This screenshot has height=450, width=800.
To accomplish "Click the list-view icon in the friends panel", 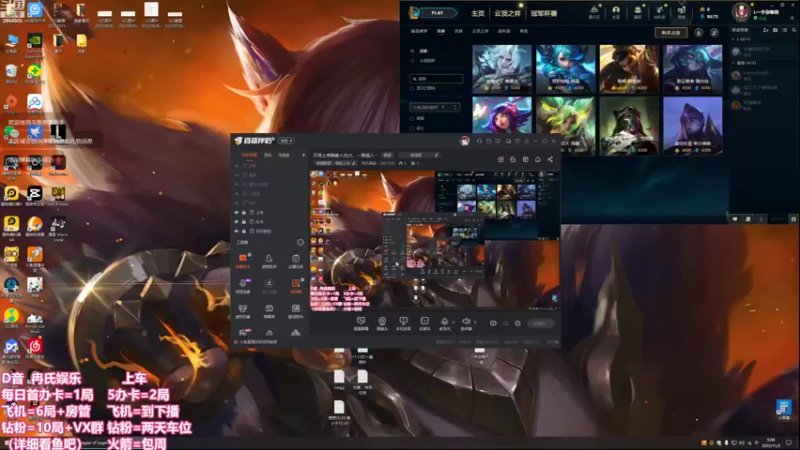I will (x=785, y=30).
